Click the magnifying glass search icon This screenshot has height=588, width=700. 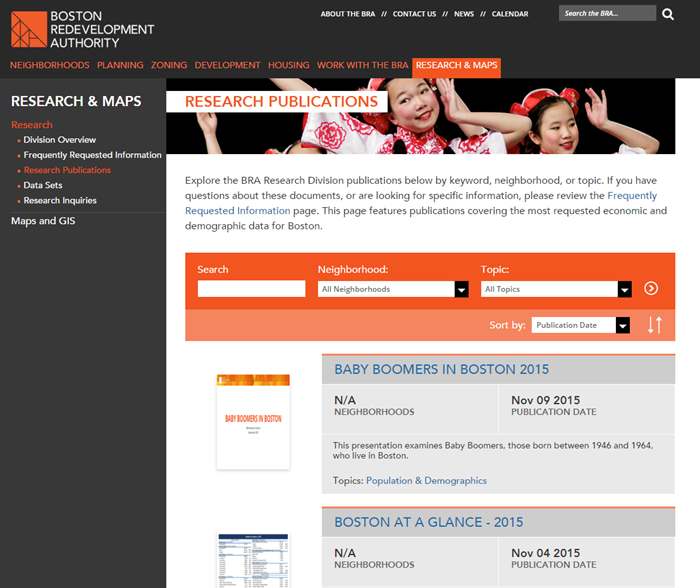[x=668, y=14]
